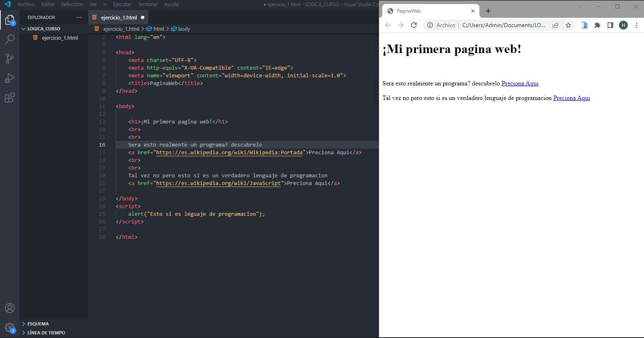Open Explorer views and more actions ellipsis
The height and width of the screenshot is (338, 644).
[78, 17]
